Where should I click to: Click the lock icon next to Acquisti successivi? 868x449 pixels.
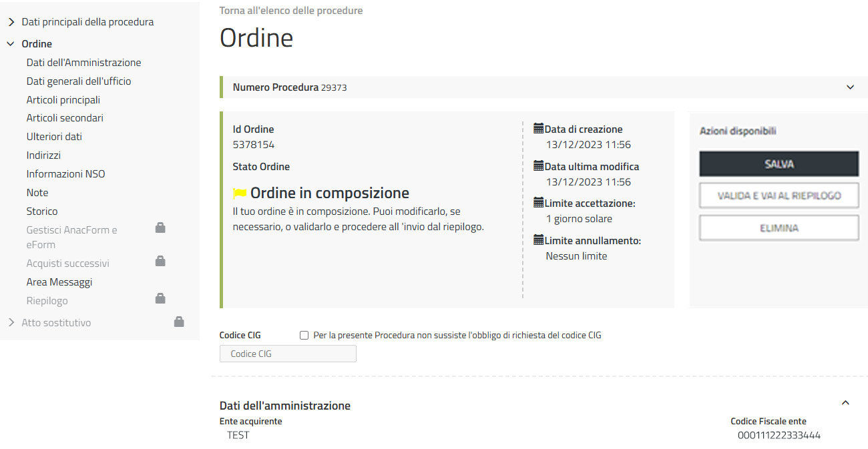point(160,262)
